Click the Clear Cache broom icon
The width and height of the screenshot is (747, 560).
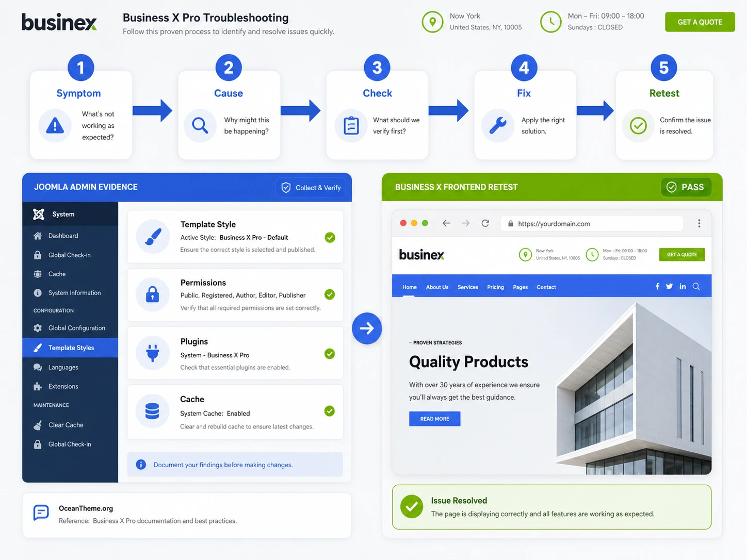click(38, 425)
